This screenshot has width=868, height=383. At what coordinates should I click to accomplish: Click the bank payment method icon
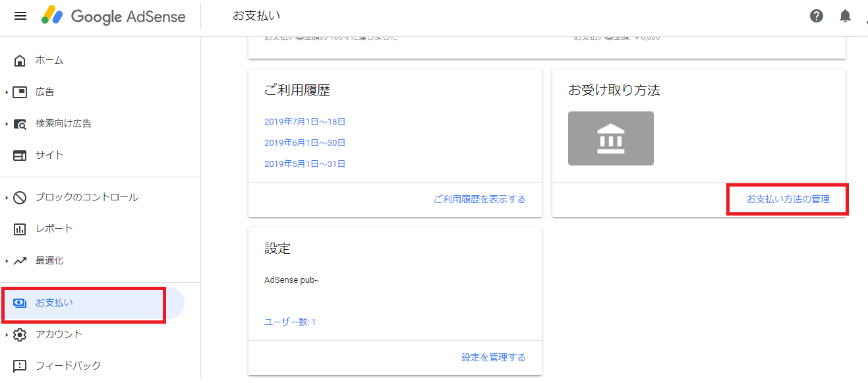610,138
